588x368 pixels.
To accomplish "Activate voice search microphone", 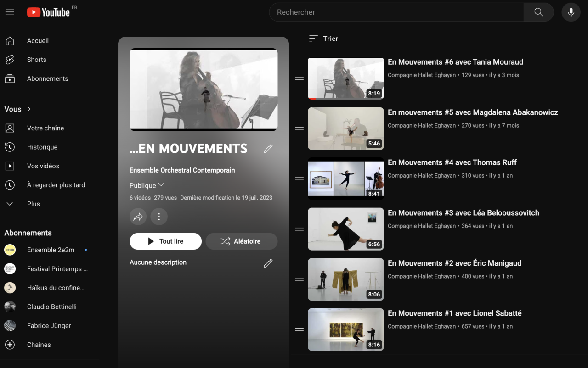I will click(x=571, y=12).
